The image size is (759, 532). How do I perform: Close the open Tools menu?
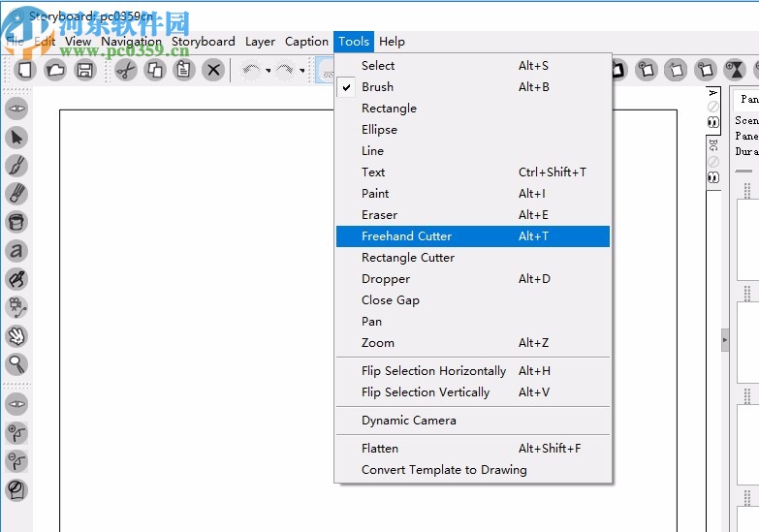[x=354, y=42]
